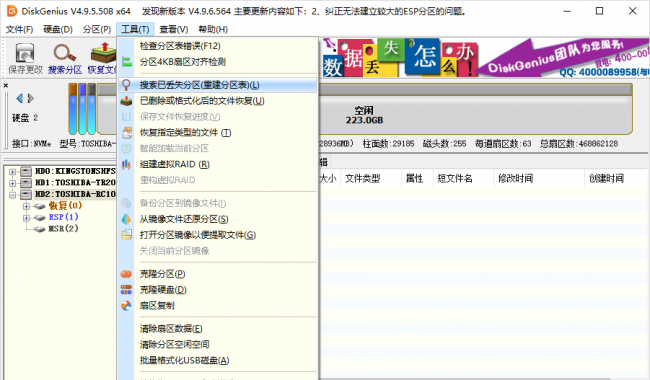Image resolution: width=650 pixels, height=380 pixels.
Task: Select ESP(1) label in tree
Action: click(63, 217)
